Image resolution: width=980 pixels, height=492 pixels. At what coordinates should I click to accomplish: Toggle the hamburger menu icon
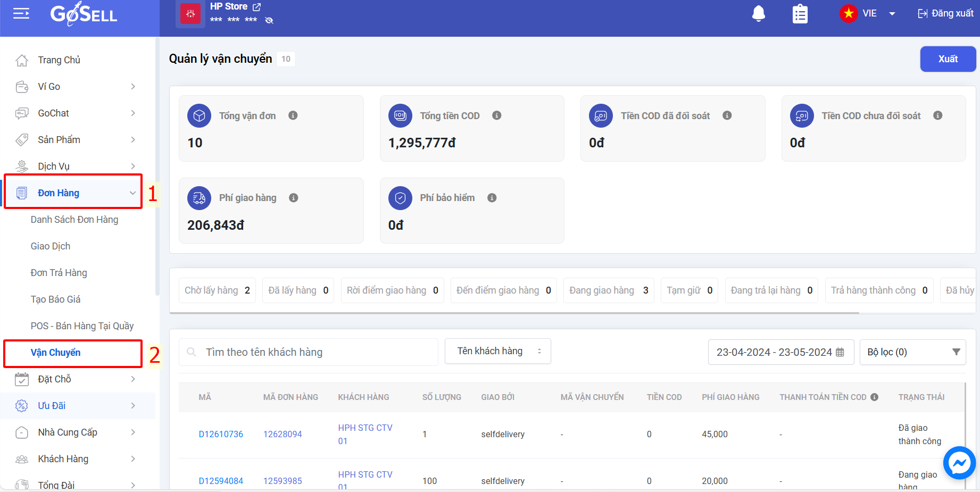click(x=21, y=13)
